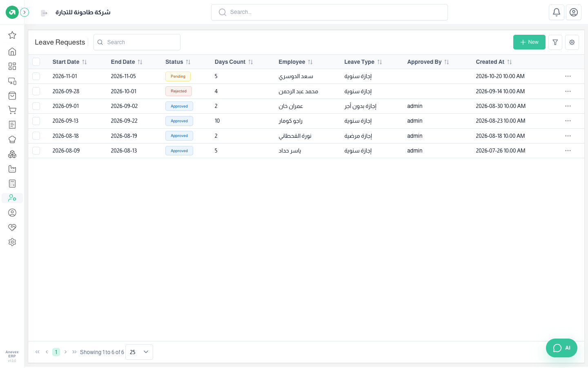Viewport: 588px width, 368px height.
Task: Open actions menu for the Pending row
Action: pyautogui.click(x=568, y=76)
